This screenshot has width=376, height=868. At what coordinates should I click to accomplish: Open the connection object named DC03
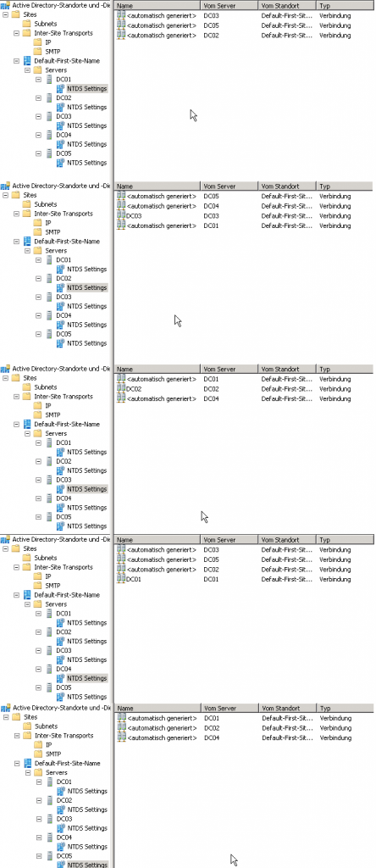coord(133,216)
